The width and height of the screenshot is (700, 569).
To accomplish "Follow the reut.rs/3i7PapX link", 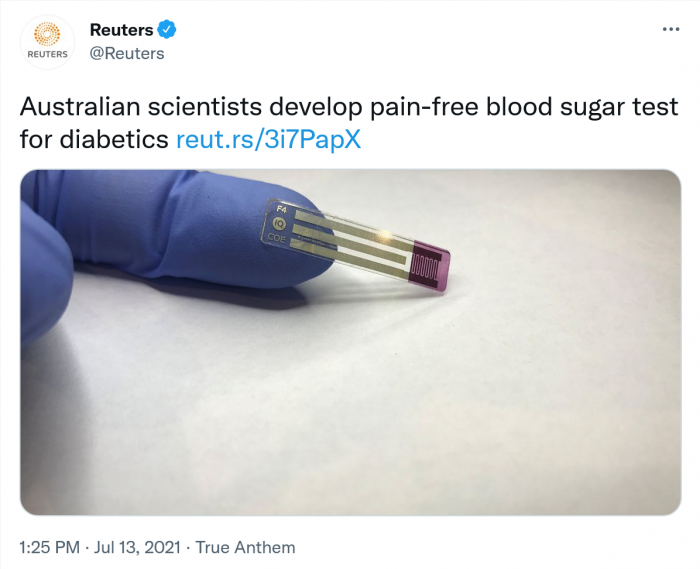I will tap(268, 140).
